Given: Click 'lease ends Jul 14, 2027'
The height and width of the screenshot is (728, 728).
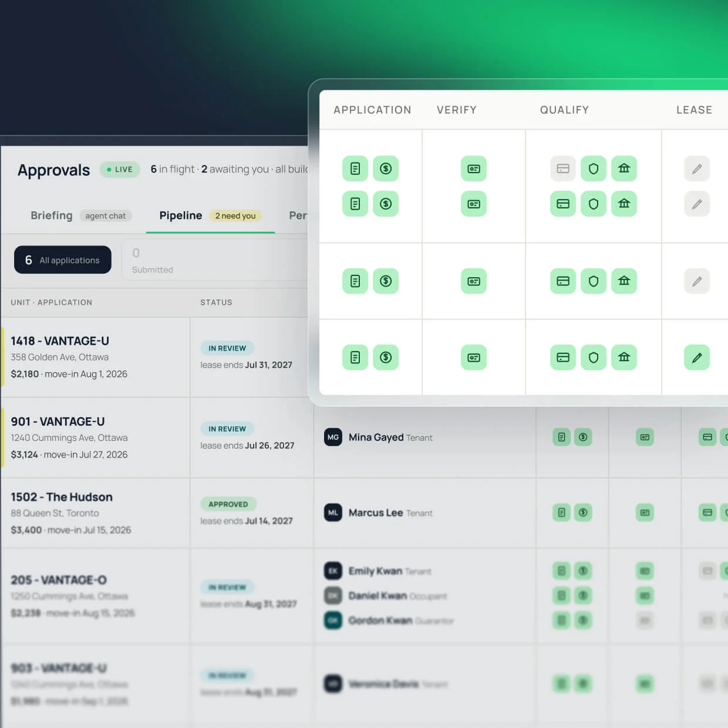Looking at the screenshot, I should 247,521.
